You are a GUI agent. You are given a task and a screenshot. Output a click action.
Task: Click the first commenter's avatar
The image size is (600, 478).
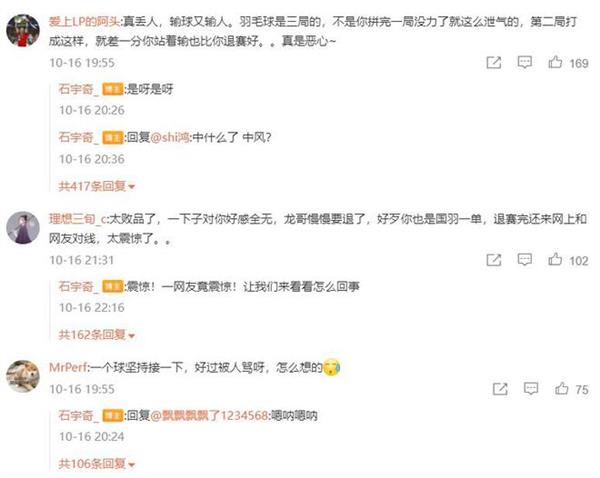point(23,30)
